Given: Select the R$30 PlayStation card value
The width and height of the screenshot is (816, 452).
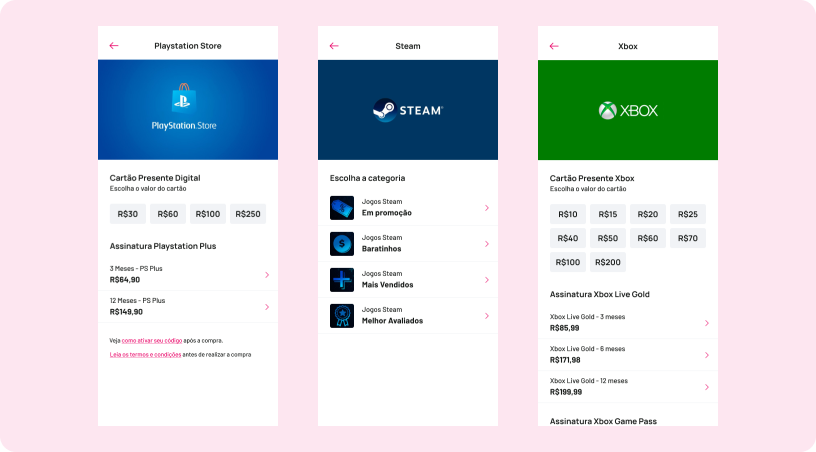Looking at the screenshot, I should tap(127, 214).
